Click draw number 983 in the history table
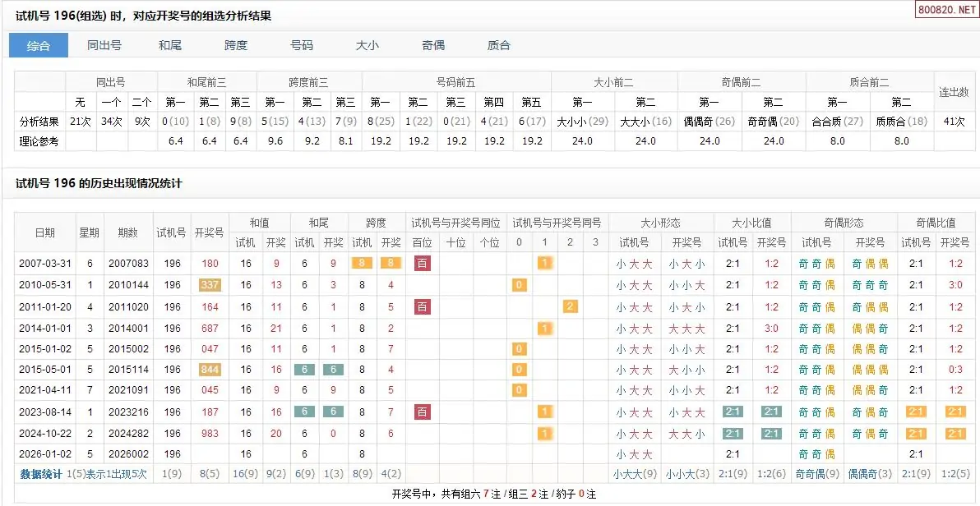The height and width of the screenshot is (506, 980). coord(210,434)
